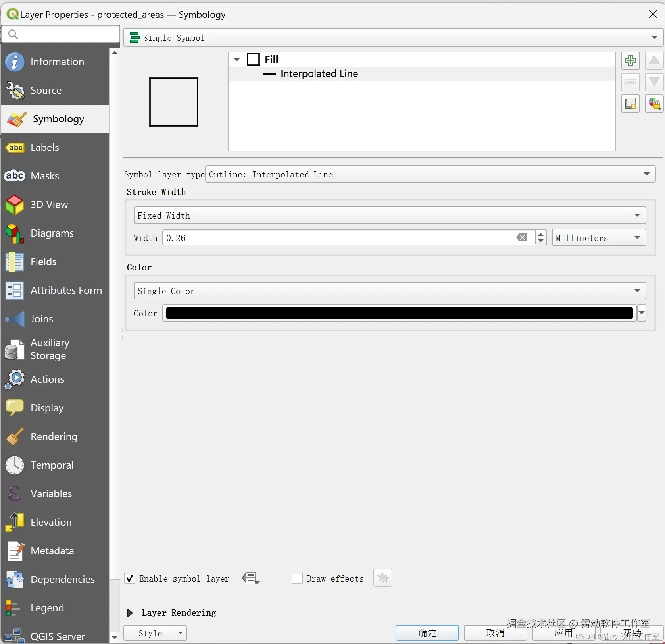Toggle Enable symbol layer checkbox
This screenshot has height=644, width=665.
tap(130, 578)
